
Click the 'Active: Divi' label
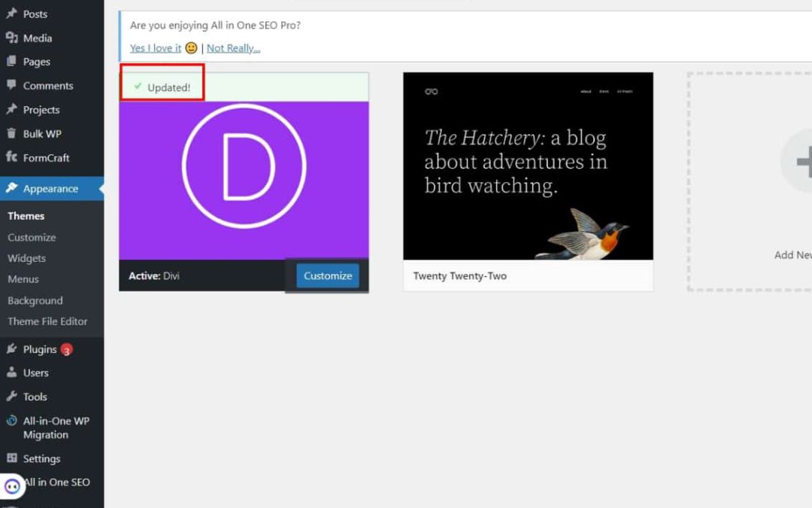click(x=154, y=275)
